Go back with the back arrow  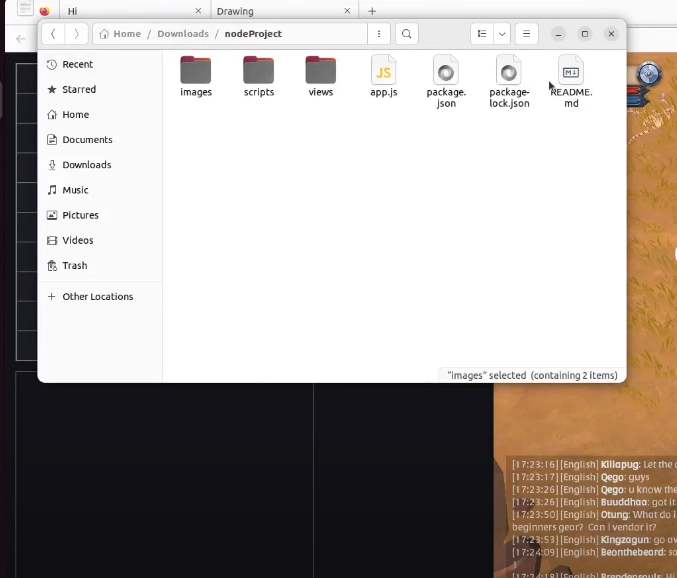tap(53, 34)
